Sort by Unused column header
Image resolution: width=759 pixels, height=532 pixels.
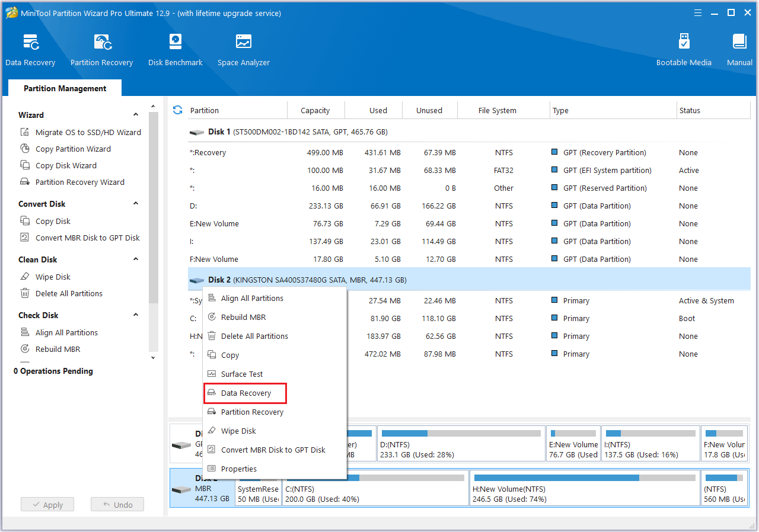[x=429, y=110]
